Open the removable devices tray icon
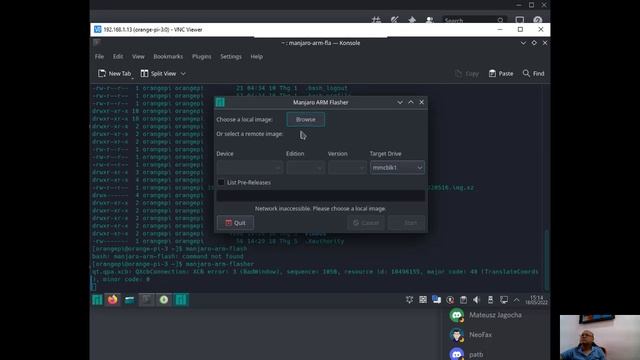 pyautogui.click(x=490, y=300)
